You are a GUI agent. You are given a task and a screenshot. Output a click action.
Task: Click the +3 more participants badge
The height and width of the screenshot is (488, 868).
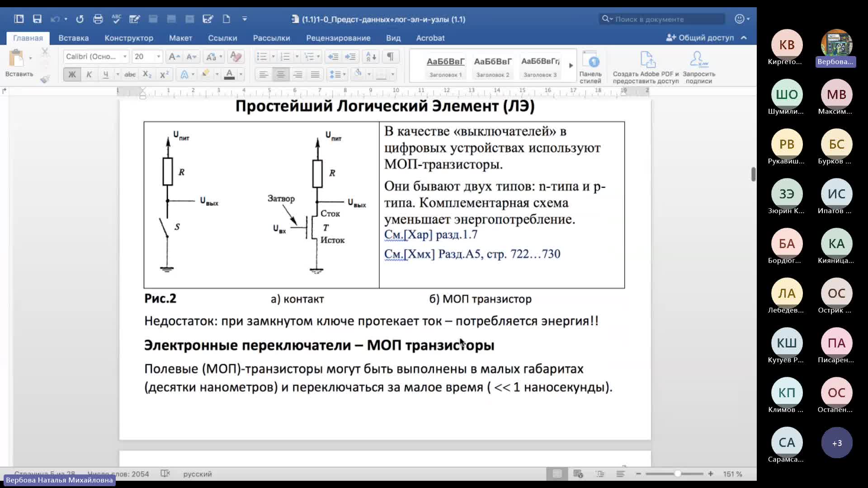pos(837,443)
